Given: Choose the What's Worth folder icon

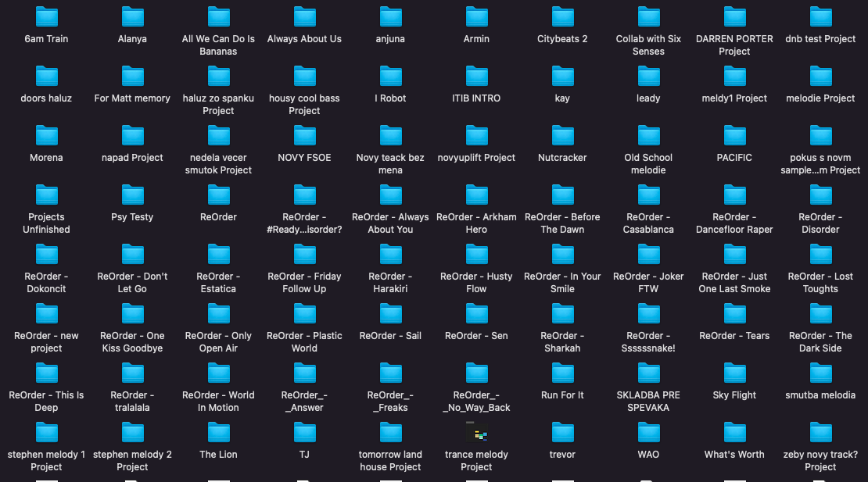Looking at the screenshot, I should pyautogui.click(x=734, y=433).
